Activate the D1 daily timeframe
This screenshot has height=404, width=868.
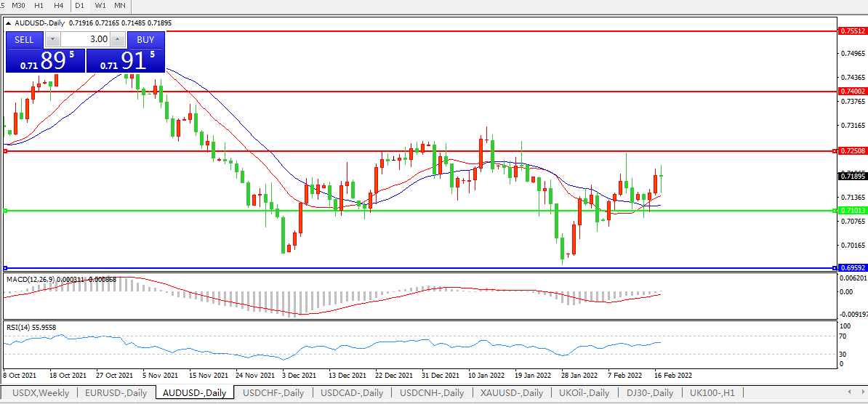coord(80,6)
